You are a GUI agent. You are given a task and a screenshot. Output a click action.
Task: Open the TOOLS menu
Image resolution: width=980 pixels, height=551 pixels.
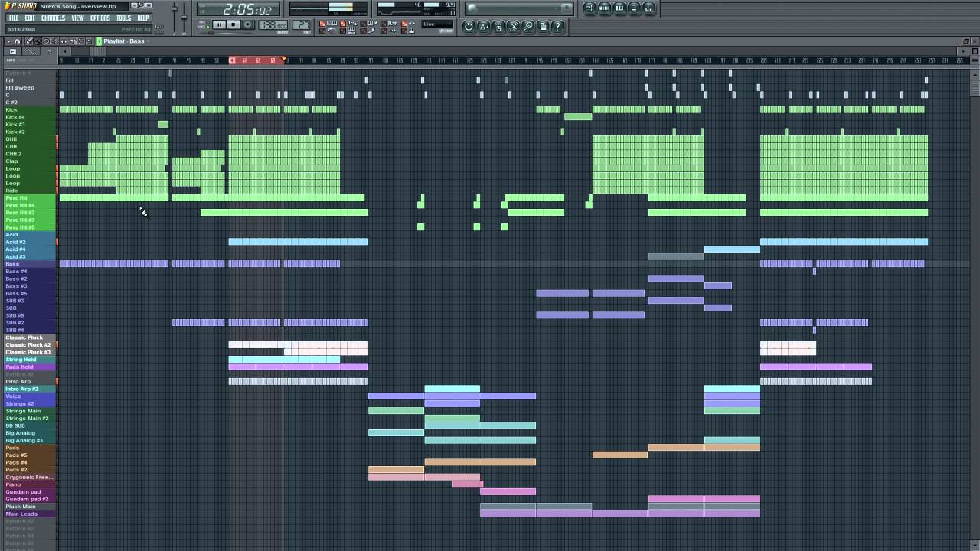(x=123, y=18)
